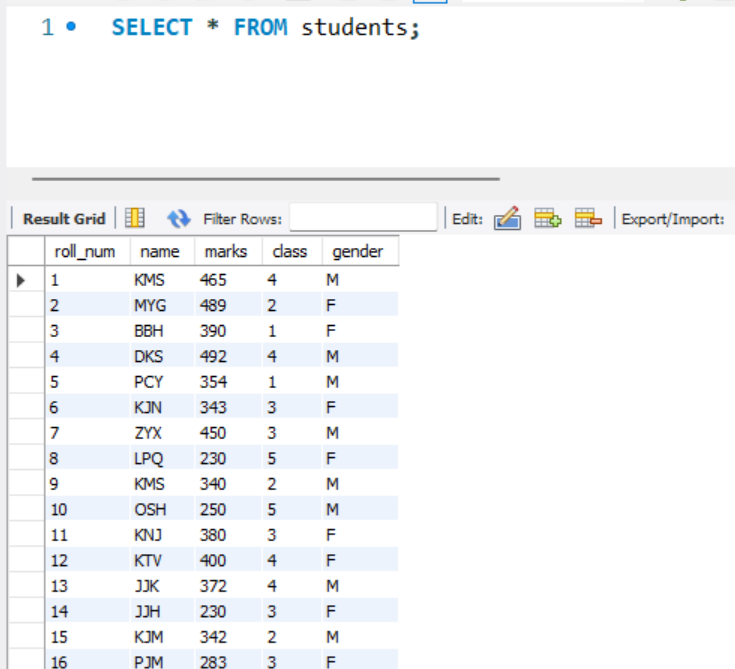This screenshot has height=669, width=735.
Task: Click the marks column header
Action: coord(226,251)
